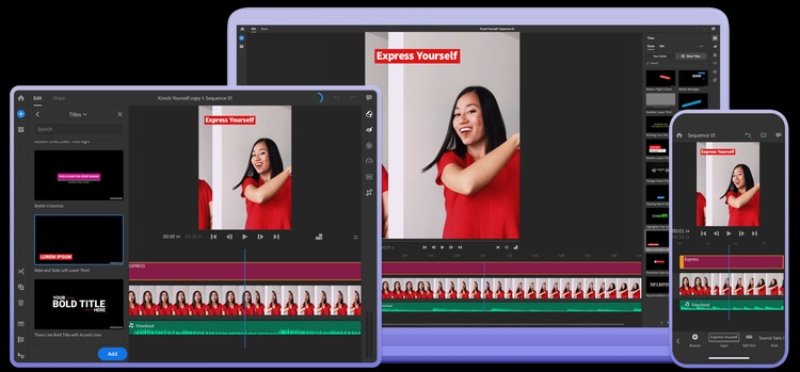The height and width of the screenshot is (372, 800).
Task: Jump to previous edit point in laptop player
Action: point(424,247)
